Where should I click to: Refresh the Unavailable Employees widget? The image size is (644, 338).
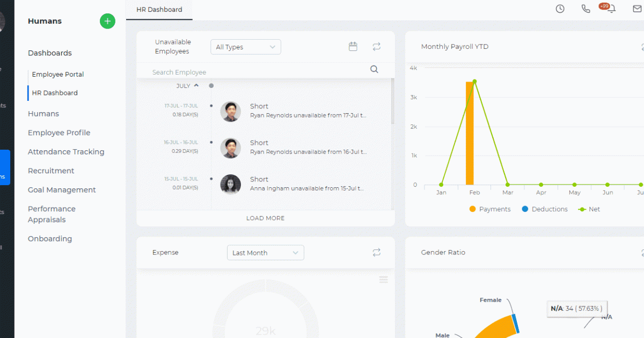pyautogui.click(x=376, y=47)
